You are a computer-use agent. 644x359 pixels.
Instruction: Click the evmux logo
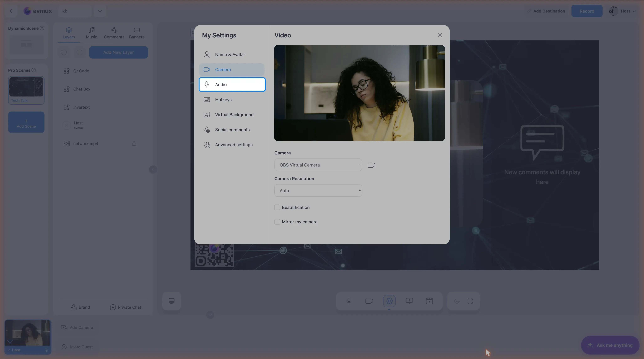tap(37, 11)
